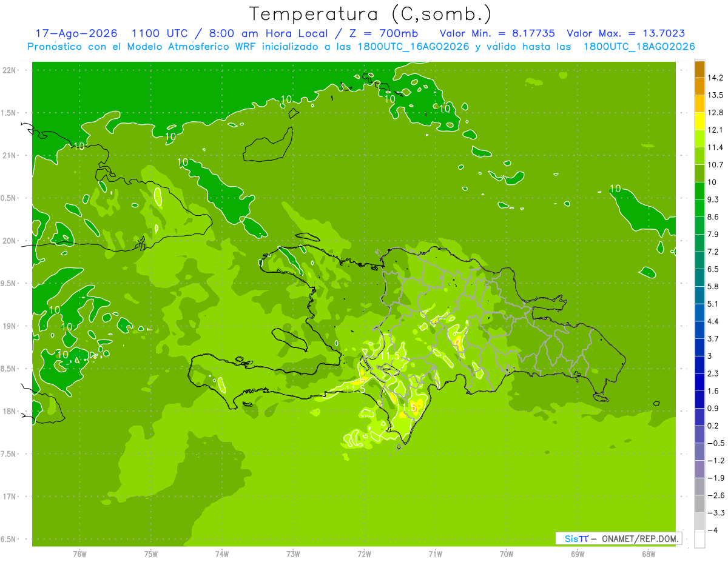The height and width of the screenshot is (562, 728).
Task: Pick blue segment between 3.7 and 4.4
Action: (699, 330)
